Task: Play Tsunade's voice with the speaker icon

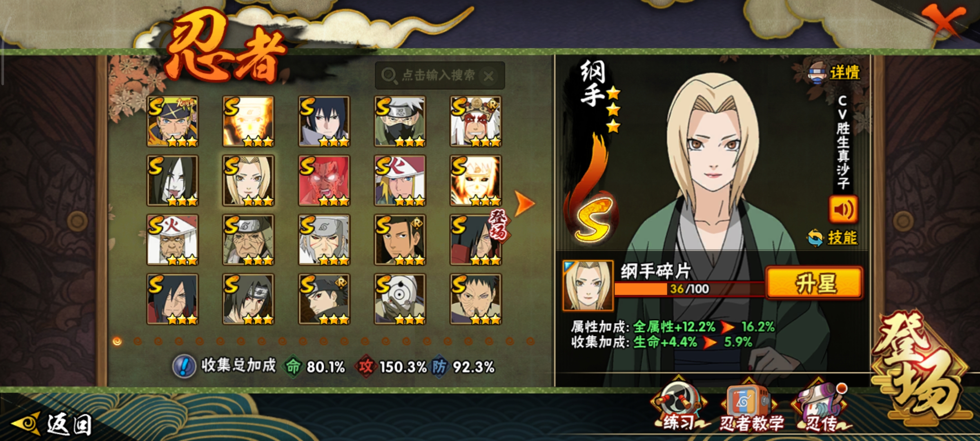Action: [843, 209]
